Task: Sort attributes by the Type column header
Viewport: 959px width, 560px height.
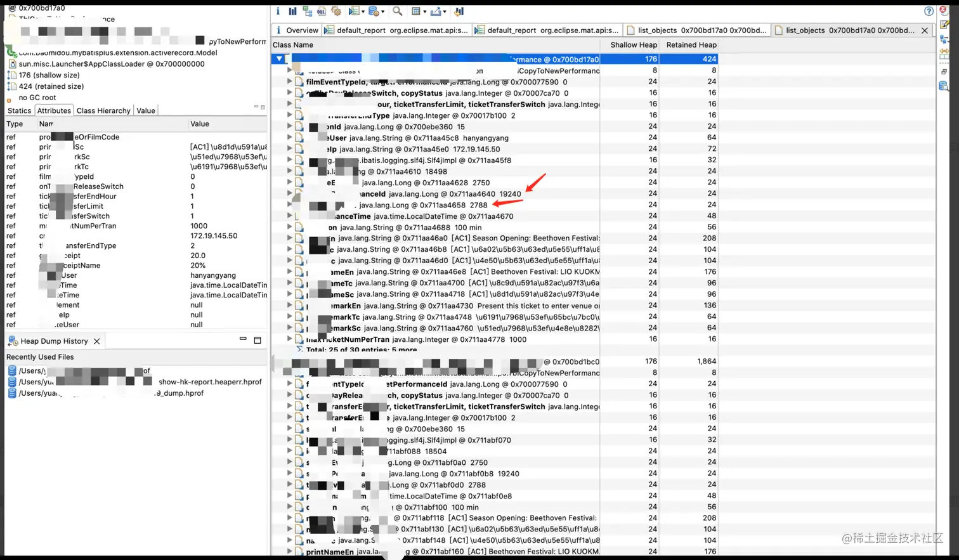Action: click(20, 124)
